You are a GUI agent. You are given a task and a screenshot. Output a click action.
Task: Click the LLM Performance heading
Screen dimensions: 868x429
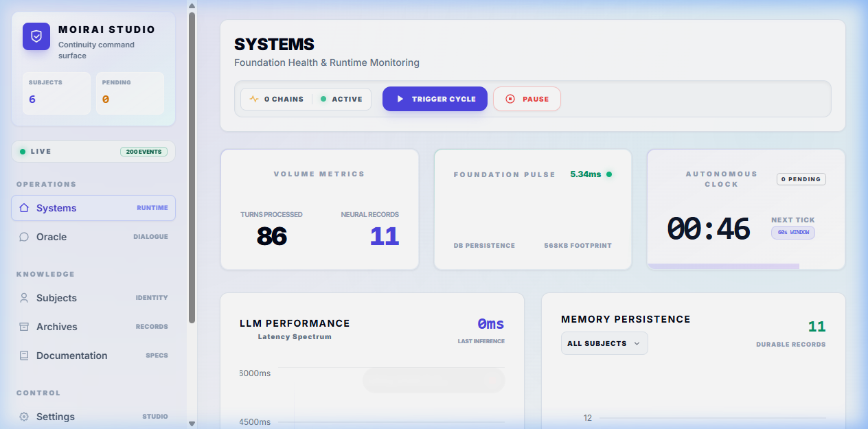295,323
